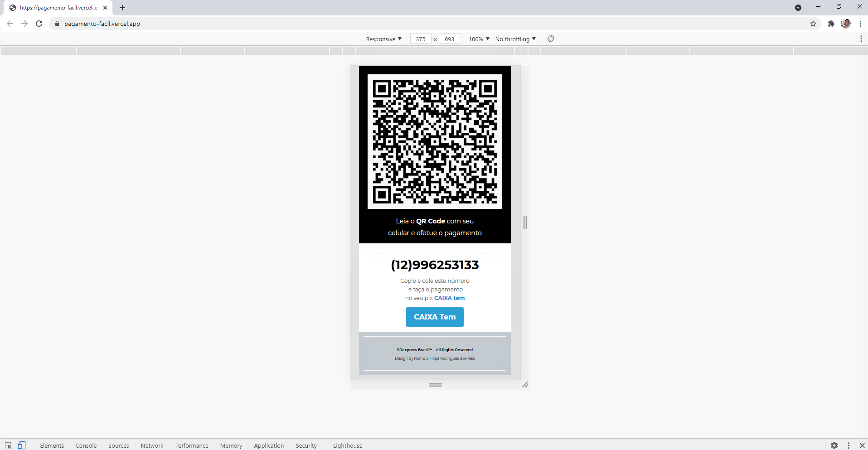The width and height of the screenshot is (868, 450).
Task: Open the No throttling dropdown
Action: (515, 39)
